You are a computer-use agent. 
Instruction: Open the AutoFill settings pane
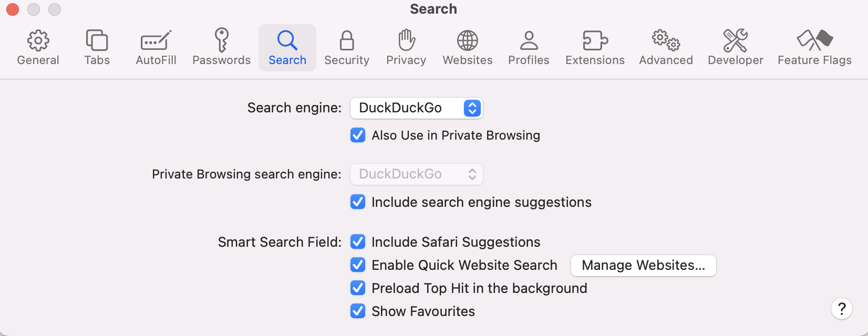pyautogui.click(x=156, y=40)
